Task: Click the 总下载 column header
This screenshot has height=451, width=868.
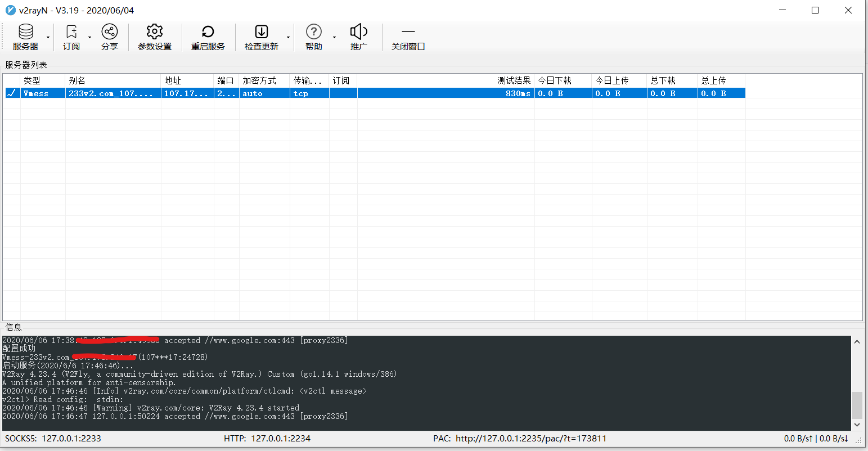Action: 672,80
